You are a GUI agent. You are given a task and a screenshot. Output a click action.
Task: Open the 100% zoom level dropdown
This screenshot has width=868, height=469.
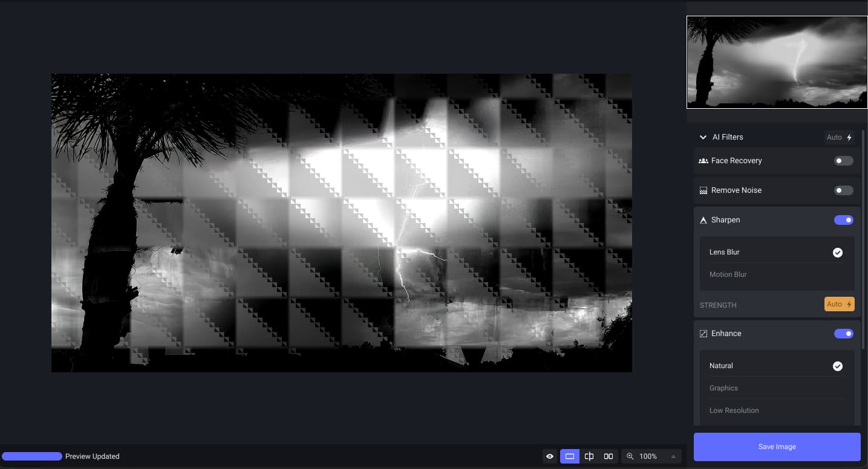tap(673, 456)
